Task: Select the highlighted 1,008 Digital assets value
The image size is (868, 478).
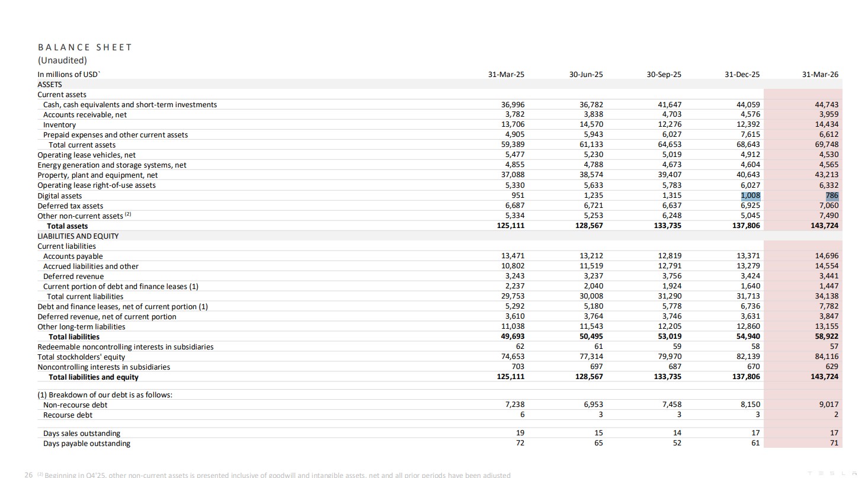Action: click(750, 195)
